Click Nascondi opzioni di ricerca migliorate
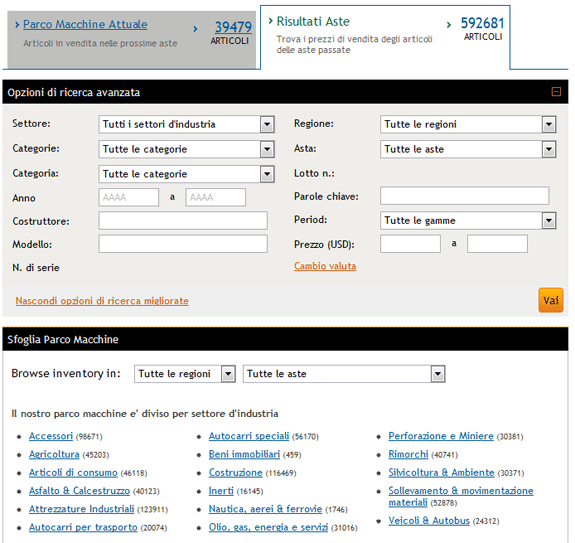The width and height of the screenshot is (575, 543). pos(102,301)
